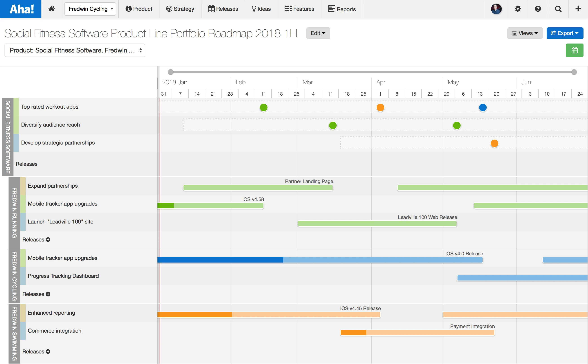Open the Views dropdown
588x364 pixels.
[x=525, y=33]
